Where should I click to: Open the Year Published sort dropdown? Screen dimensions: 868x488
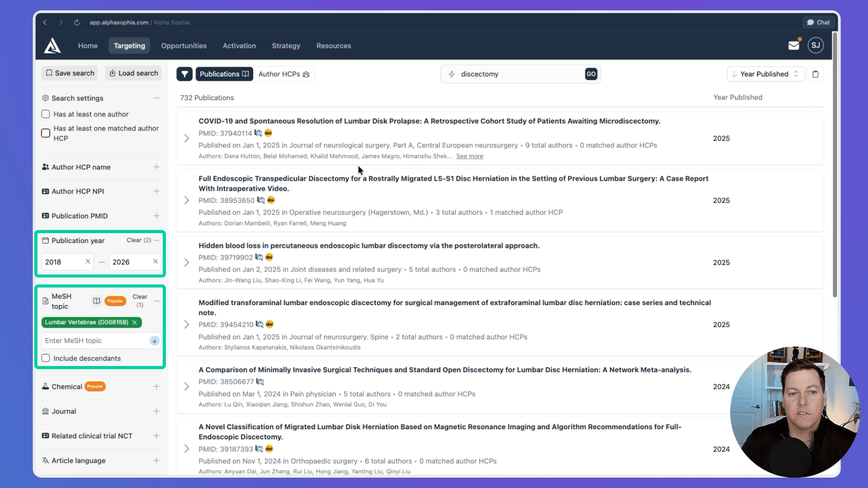coord(765,74)
